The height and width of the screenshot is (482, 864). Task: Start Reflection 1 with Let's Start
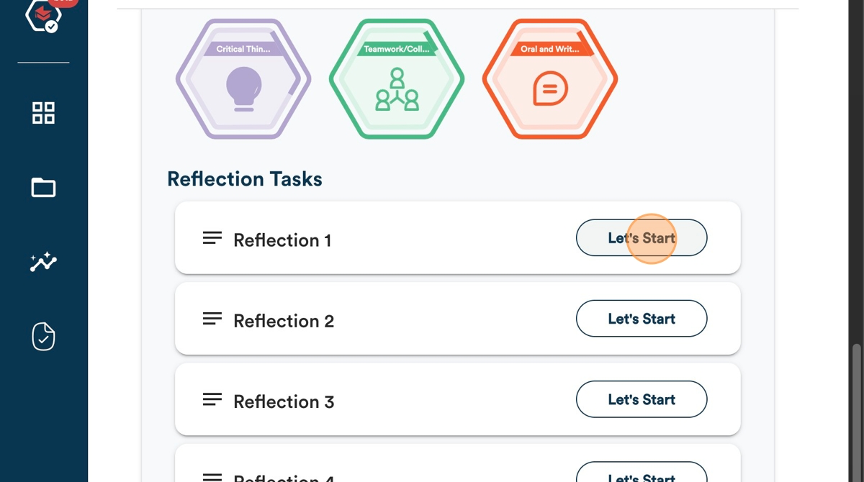(641, 238)
